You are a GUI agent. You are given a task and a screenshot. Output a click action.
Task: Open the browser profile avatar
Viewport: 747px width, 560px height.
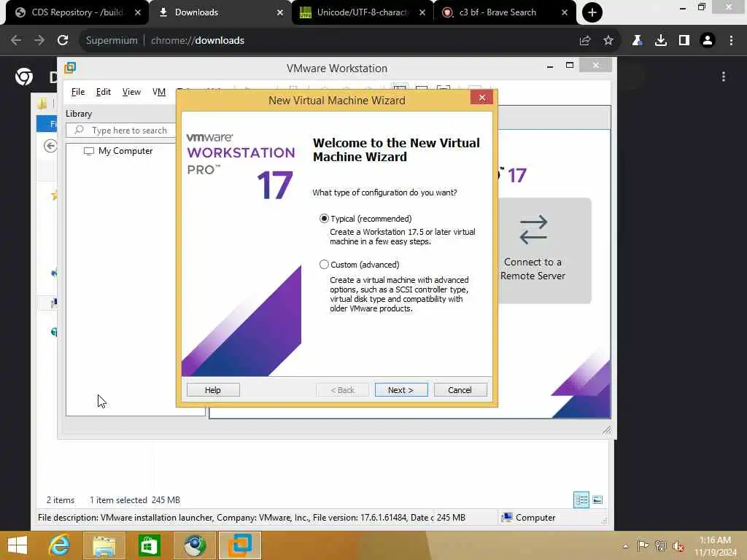pyautogui.click(x=708, y=41)
